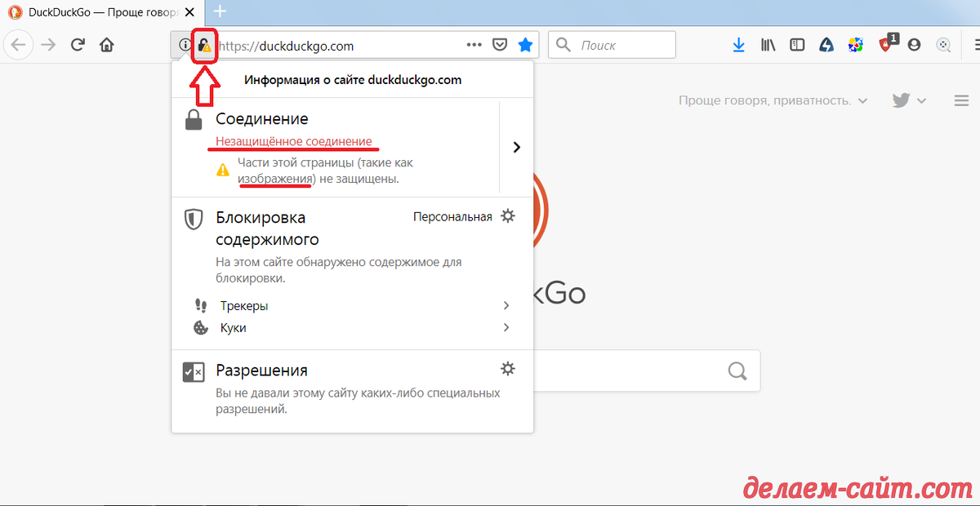Open the Downloads panel

(738, 44)
